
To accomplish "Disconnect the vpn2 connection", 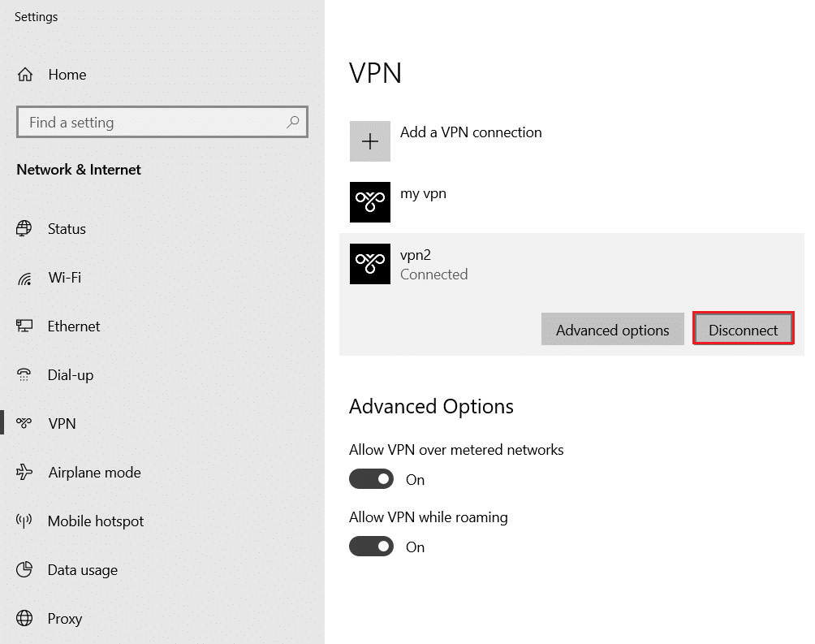I will (743, 329).
